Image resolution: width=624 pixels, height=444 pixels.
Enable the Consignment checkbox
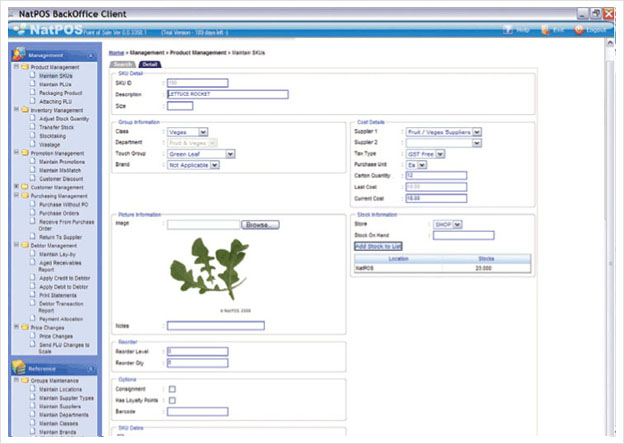(172, 389)
